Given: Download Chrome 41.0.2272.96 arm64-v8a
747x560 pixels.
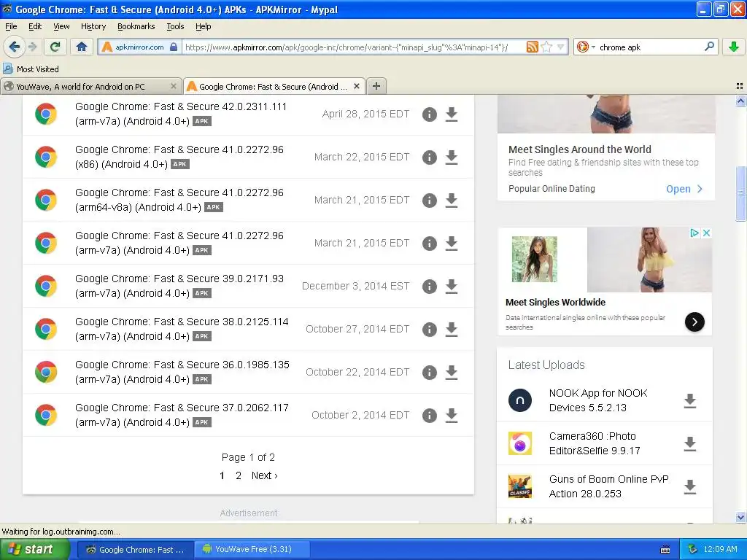Looking at the screenshot, I should [x=451, y=201].
